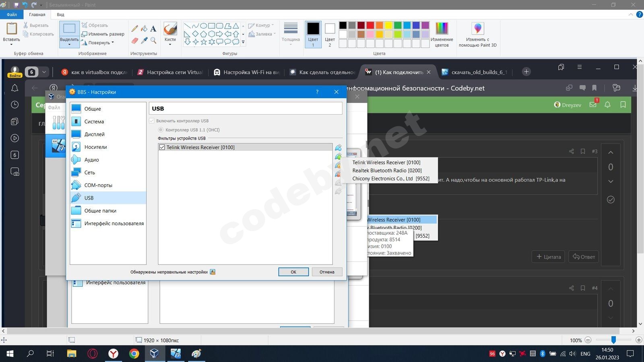Expand the Кисти brushes dropdown arrow
The height and width of the screenshot is (362, 644).
coord(170,44)
